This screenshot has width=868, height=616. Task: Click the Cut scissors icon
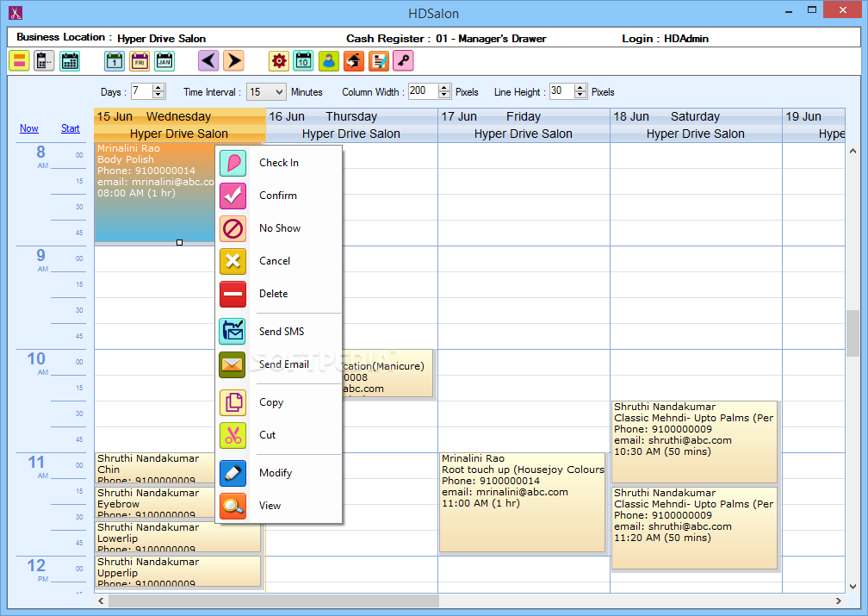point(233,435)
